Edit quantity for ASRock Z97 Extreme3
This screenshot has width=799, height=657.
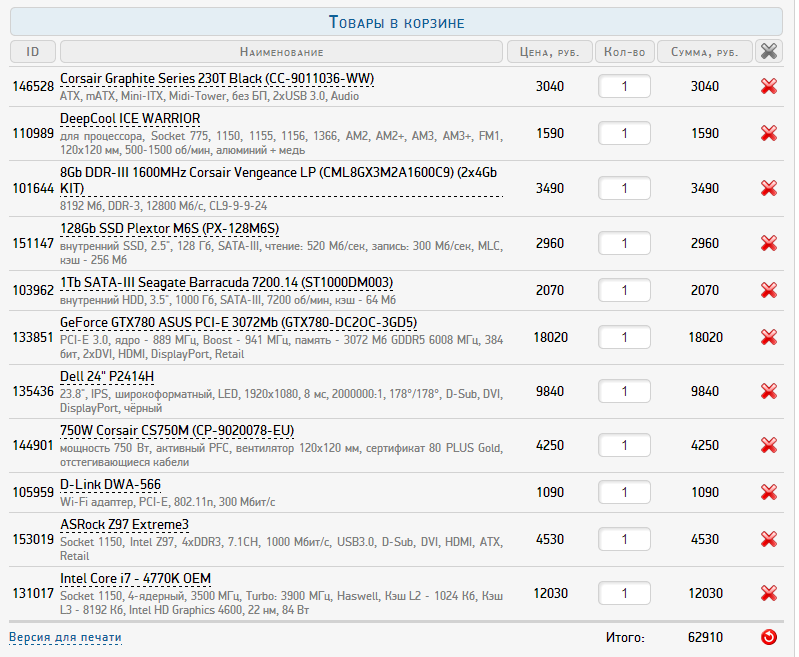[x=624, y=539]
